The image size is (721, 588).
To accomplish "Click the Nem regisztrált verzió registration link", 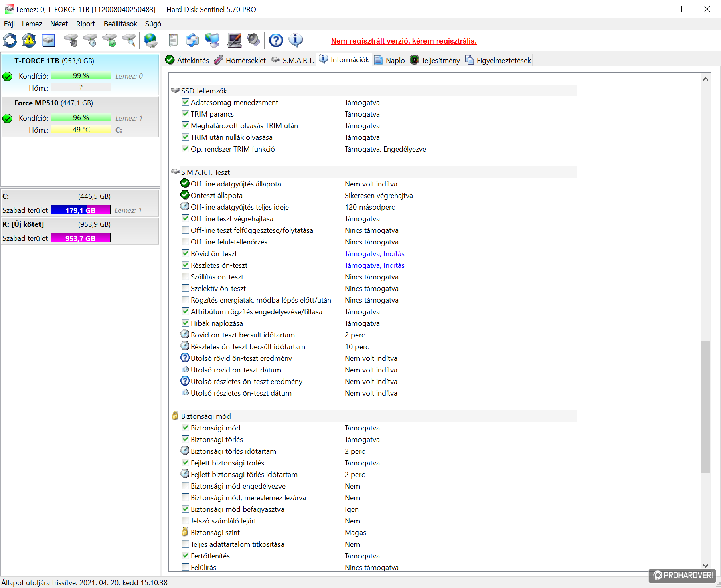I will pos(404,41).
